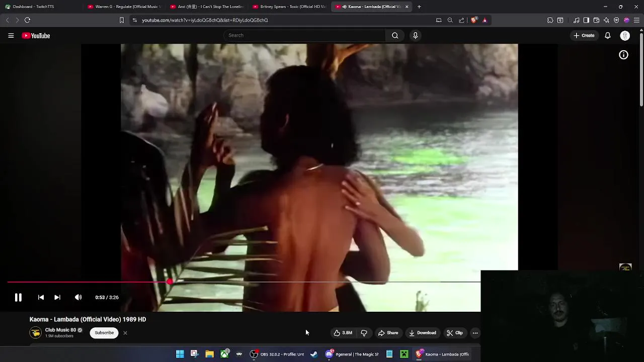Mute the video volume speaker icon
644x362 pixels.
tap(78, 297)
